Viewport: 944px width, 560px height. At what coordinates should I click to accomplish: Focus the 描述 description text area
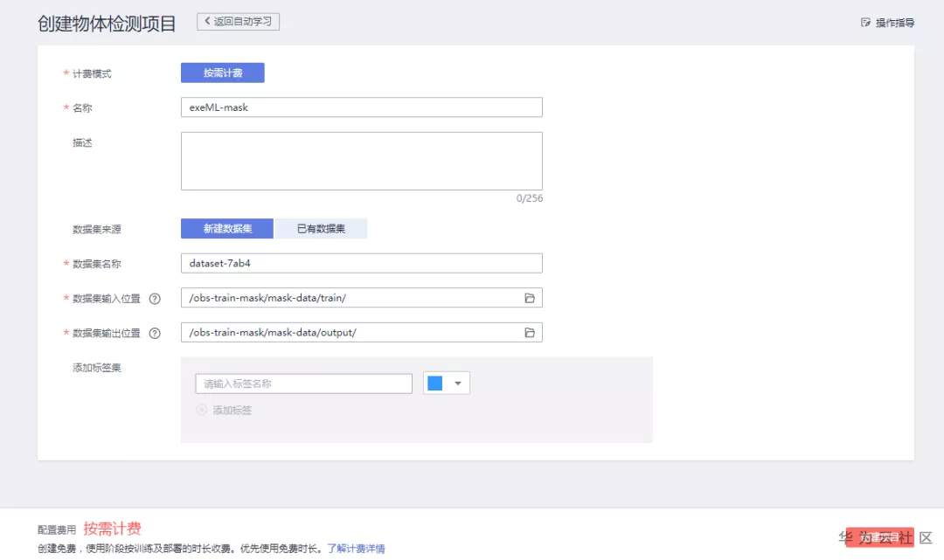pyautogui.click(x=361, y=162)
